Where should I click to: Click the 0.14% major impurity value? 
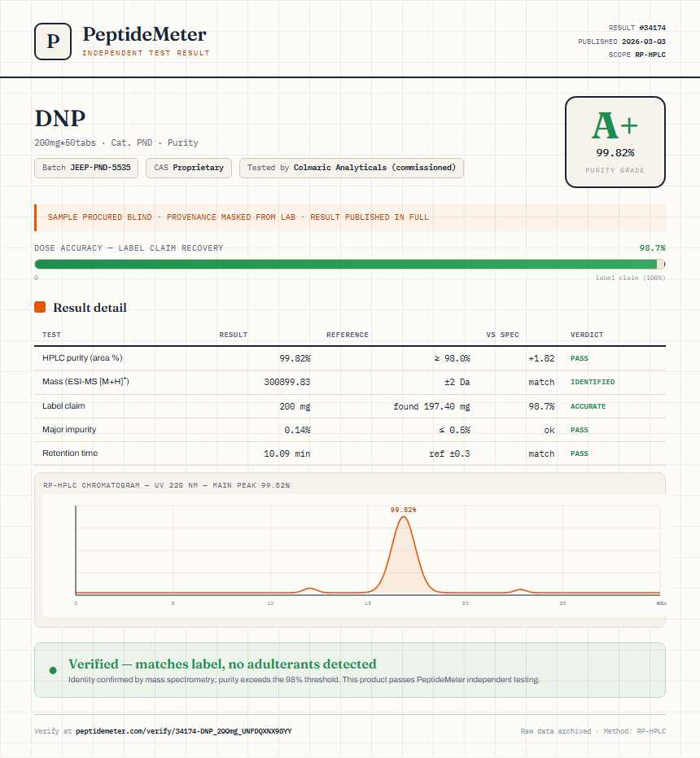click(x=297, y=430)
